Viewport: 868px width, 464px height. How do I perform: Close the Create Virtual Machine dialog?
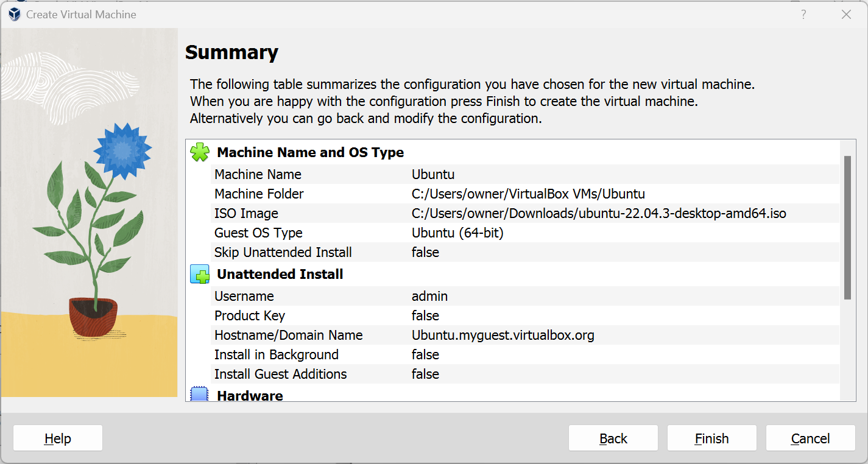pyautogui.click(x=846, y=15)
